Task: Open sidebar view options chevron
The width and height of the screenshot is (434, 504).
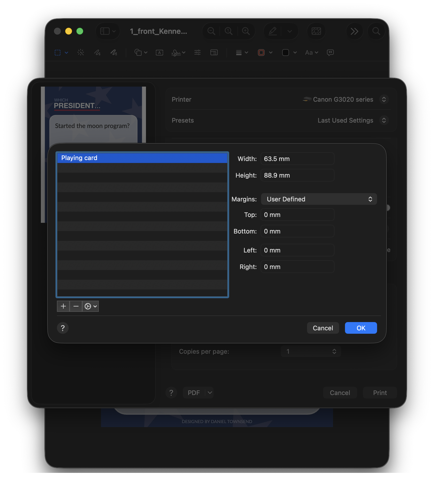Action: (114, 31)
